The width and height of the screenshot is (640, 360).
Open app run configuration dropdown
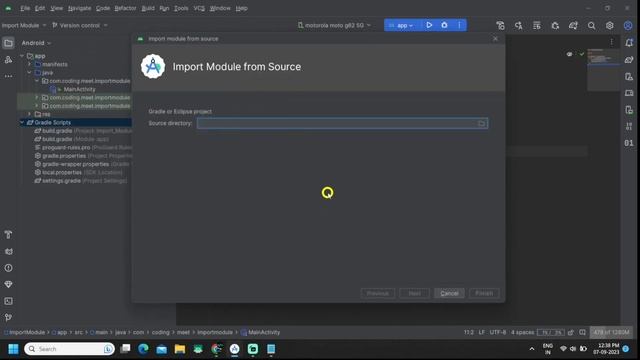(401, 25)
